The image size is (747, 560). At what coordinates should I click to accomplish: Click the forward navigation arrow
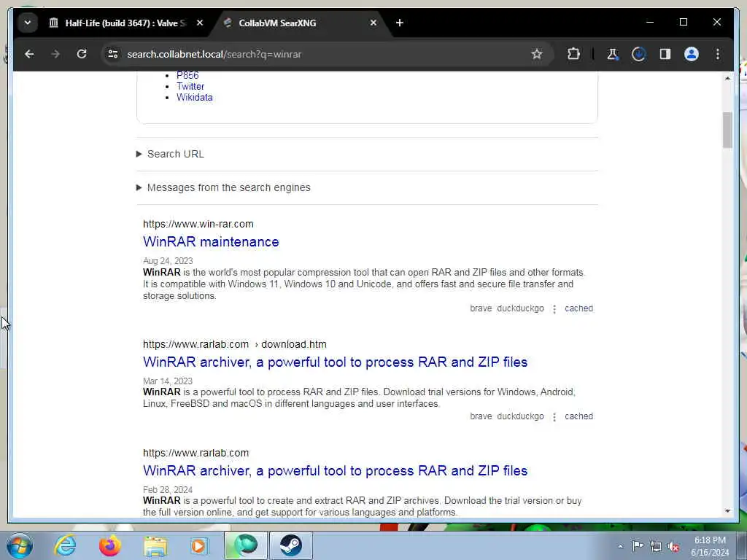55,54
